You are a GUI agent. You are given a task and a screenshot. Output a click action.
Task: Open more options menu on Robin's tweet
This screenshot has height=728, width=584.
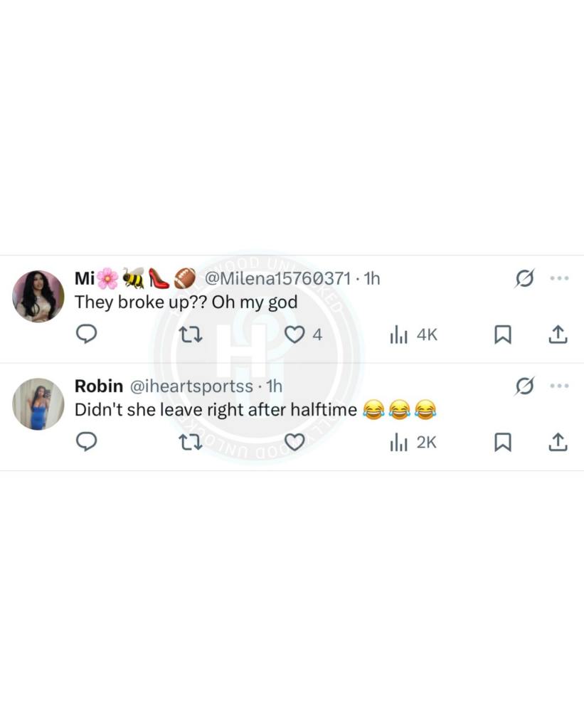click(559, 386)
